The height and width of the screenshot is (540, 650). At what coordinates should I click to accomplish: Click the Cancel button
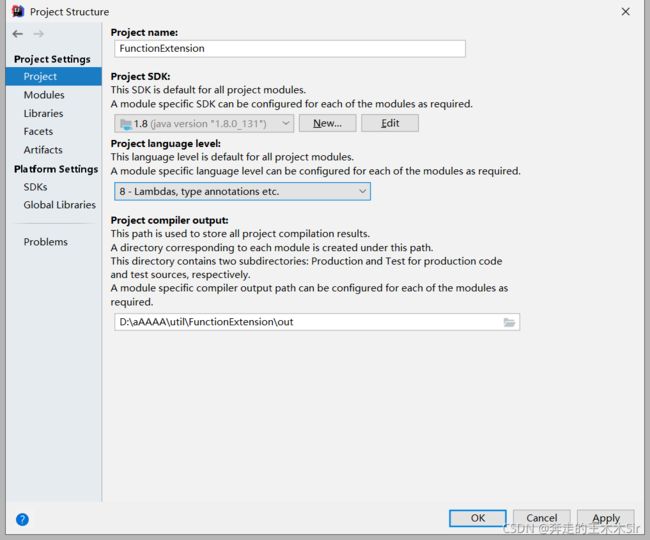(541, 518)
